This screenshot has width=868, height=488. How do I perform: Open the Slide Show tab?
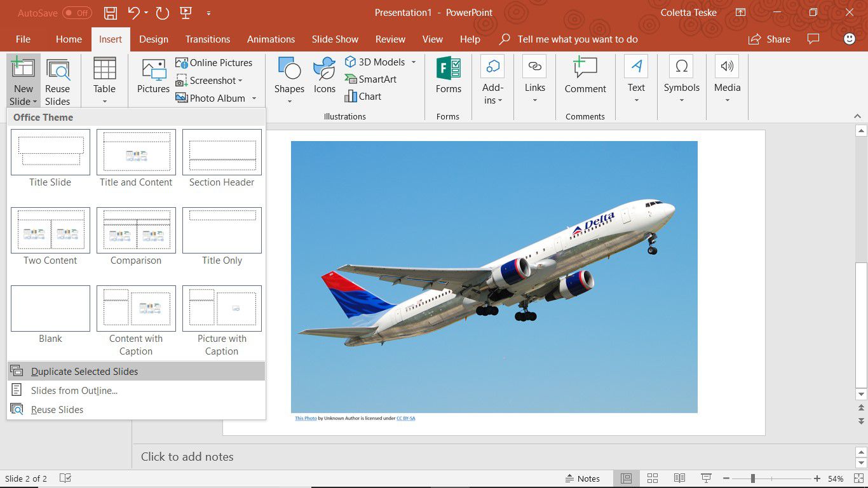335,39
